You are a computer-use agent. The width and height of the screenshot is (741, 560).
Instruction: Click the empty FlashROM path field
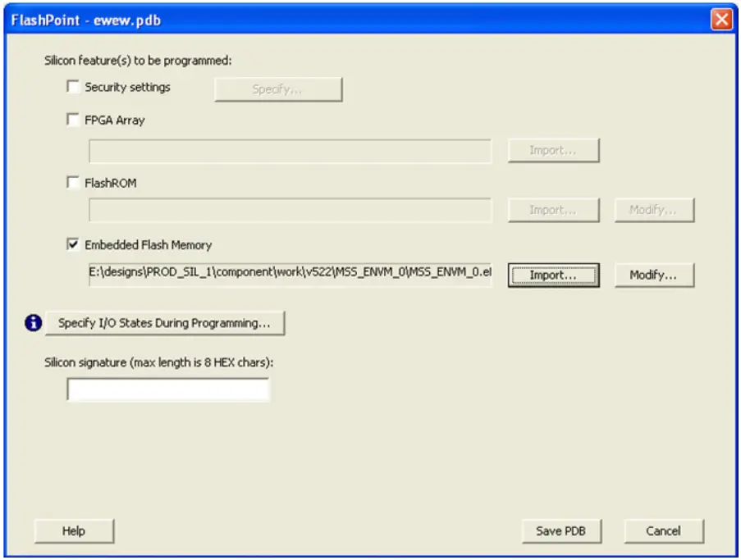point(289,210)
